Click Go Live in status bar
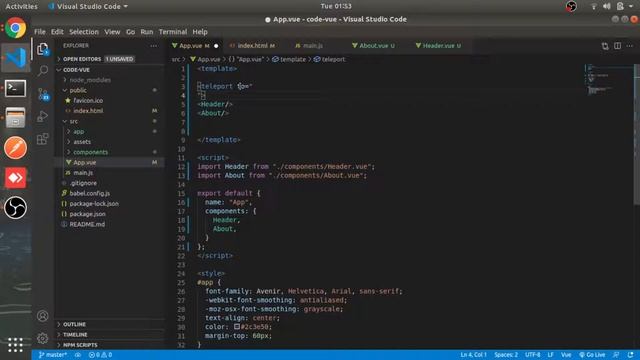This screenshot has width=640, height=360. click(x=592, y=355)
